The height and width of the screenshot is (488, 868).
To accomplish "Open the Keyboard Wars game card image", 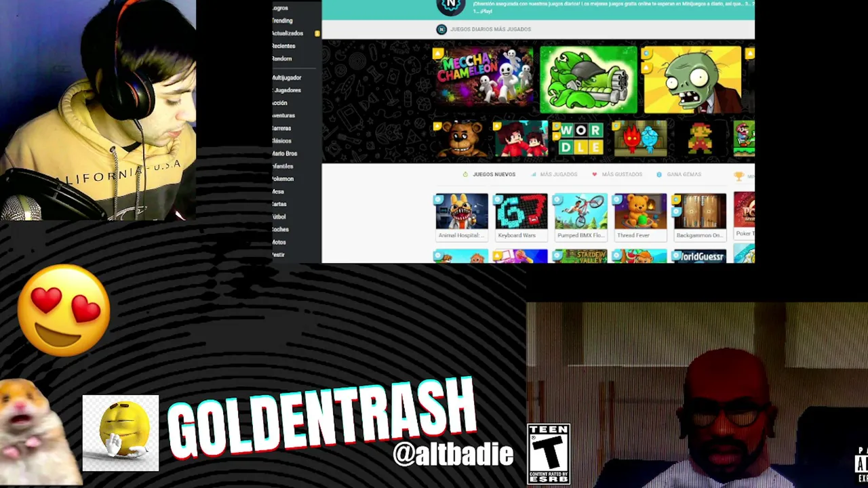I will [x=521, y=211].
